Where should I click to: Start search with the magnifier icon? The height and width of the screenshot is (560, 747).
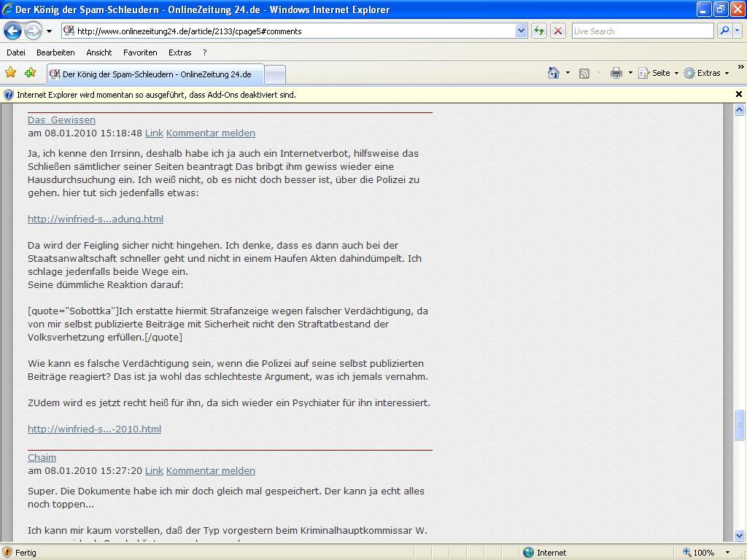tap(724, 31)
